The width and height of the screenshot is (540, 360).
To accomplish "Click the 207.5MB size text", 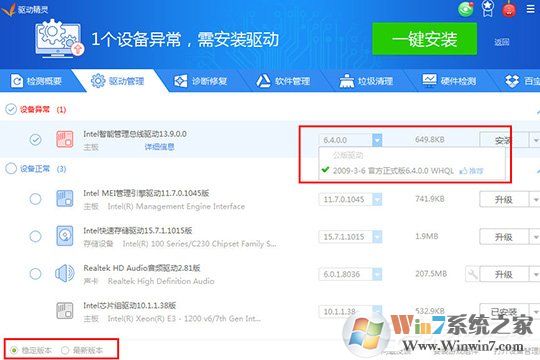I will click(431, 274).
